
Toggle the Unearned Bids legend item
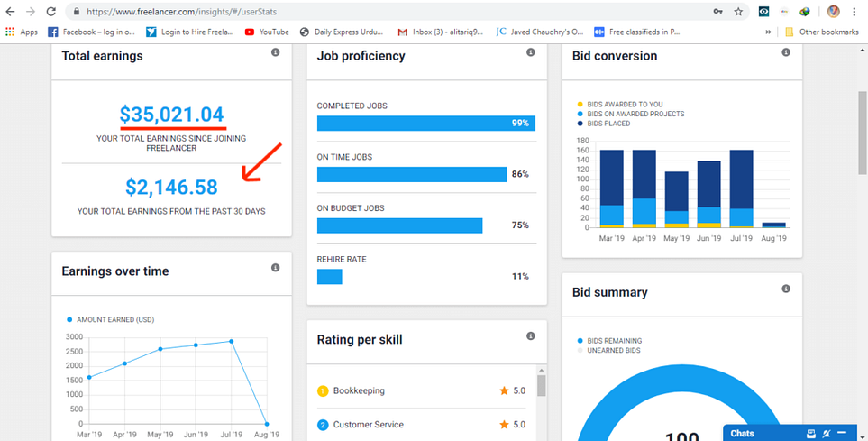click(608, 350)
